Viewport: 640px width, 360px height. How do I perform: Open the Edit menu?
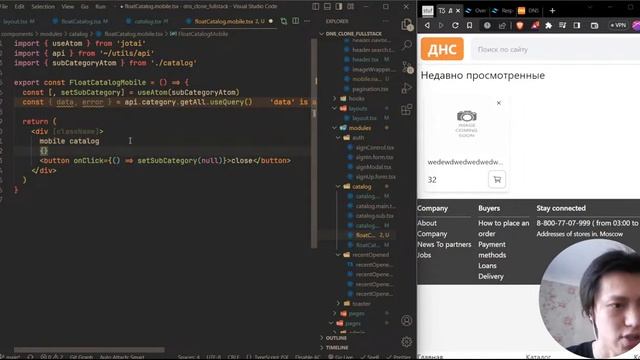[x=19, y=7]
